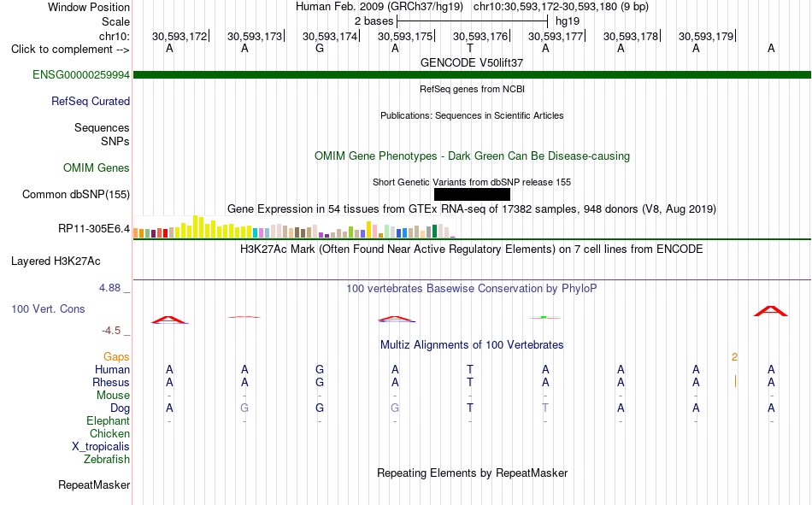Click the 4.88 PhyloP upper limit value
Screen dimensions: 812x505
coord(109,288)
